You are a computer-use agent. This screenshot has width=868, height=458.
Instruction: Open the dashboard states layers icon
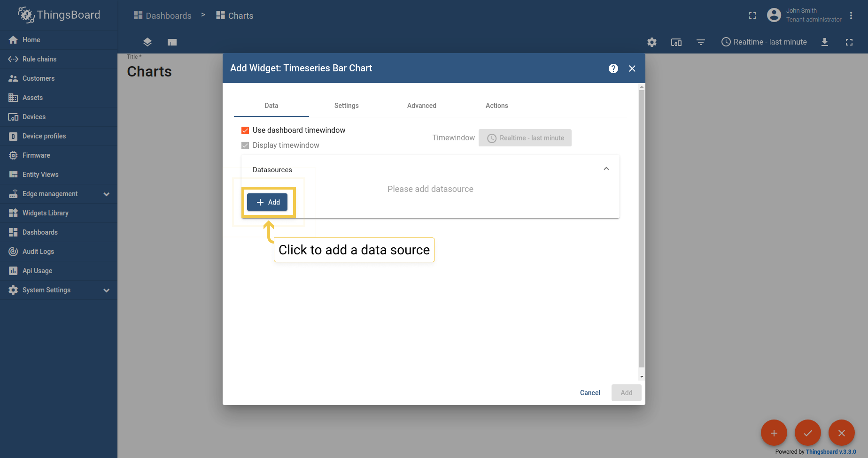click(147, 42)
